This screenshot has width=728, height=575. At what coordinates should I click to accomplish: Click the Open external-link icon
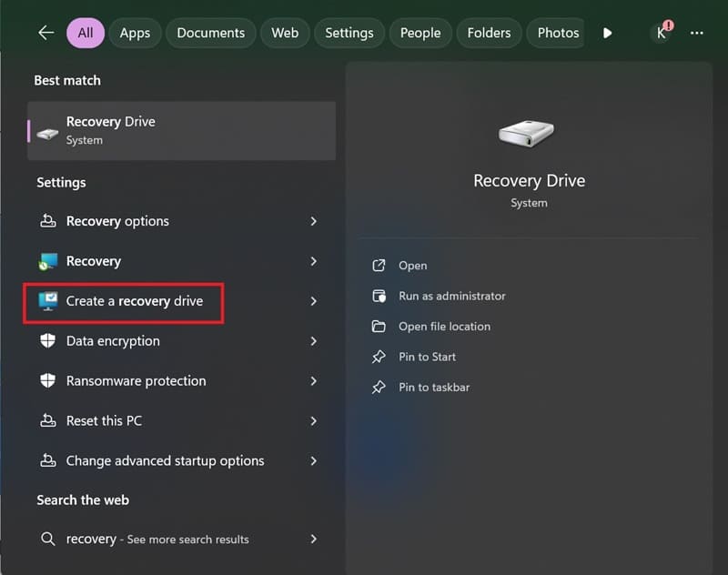379,266
